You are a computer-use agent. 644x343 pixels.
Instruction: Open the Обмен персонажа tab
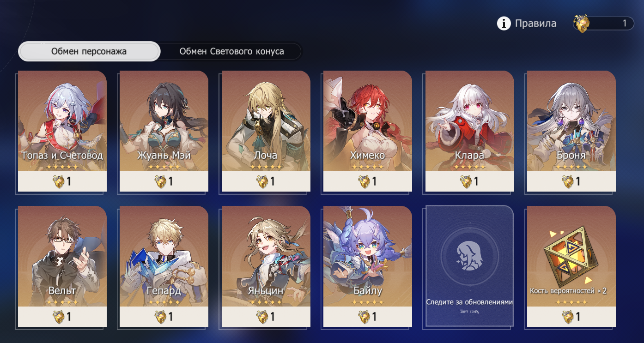click(x=89, y=51)
